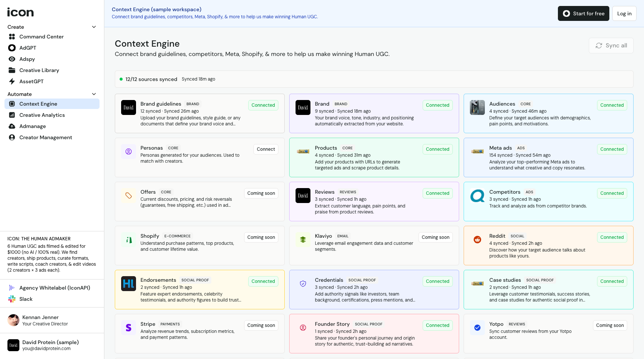Image resolution: width=644 pixels, height=359 pixels.
Task: Open Command Center menu item
Action: point(52,37)
